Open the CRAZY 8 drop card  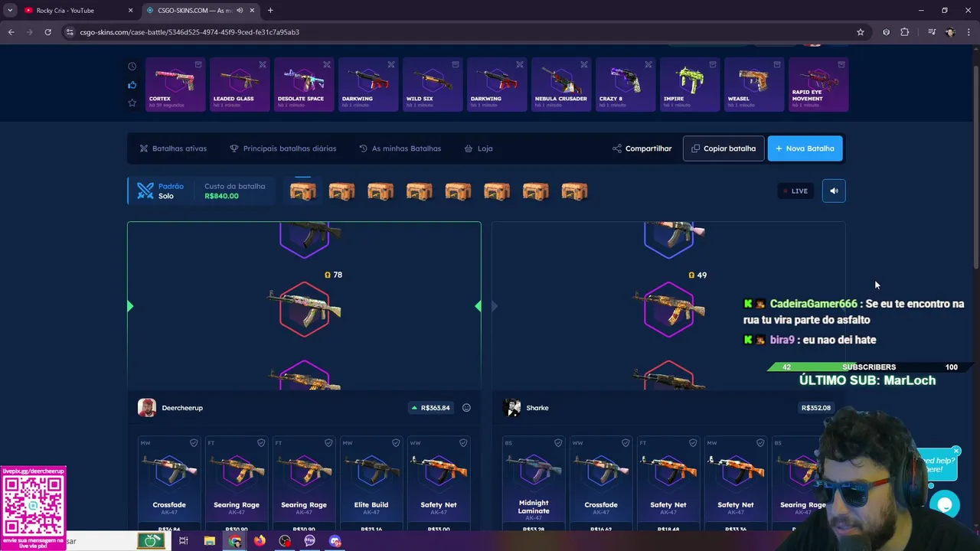[x=626, y=84]
